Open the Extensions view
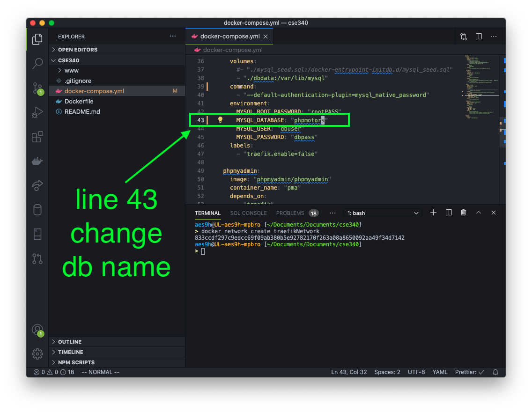This screenshot has height=412, width=532. coord(37,137)
